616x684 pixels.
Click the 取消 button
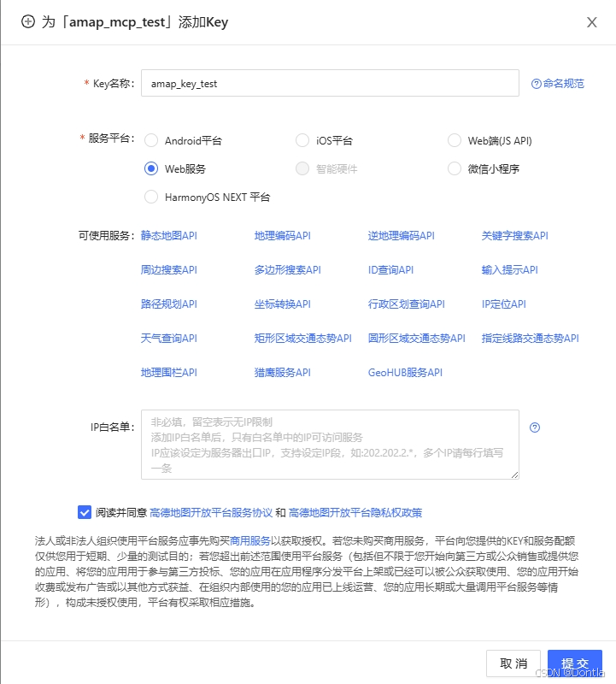click(513, 663)
